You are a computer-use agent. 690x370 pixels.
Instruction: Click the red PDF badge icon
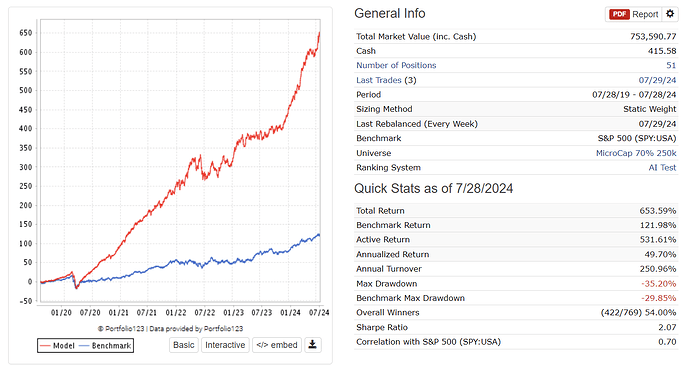coord(619,14)
